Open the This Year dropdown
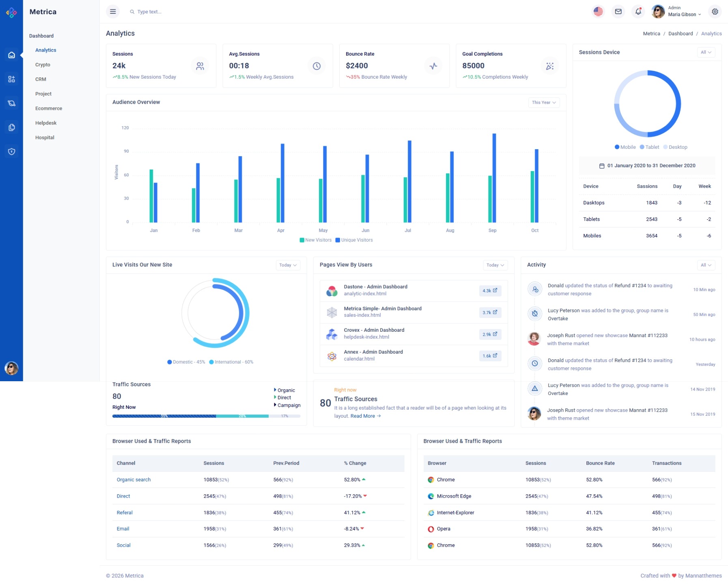 pos(544,103)
